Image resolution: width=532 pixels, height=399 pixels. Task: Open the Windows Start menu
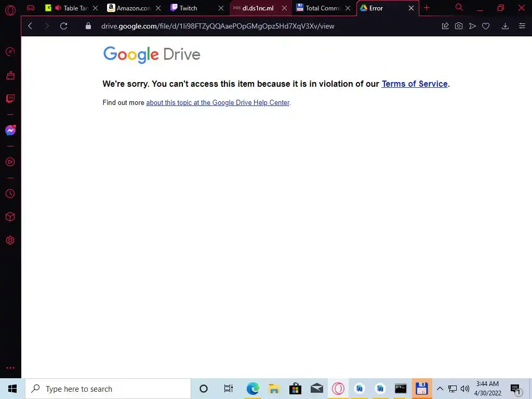coord(12,389)
